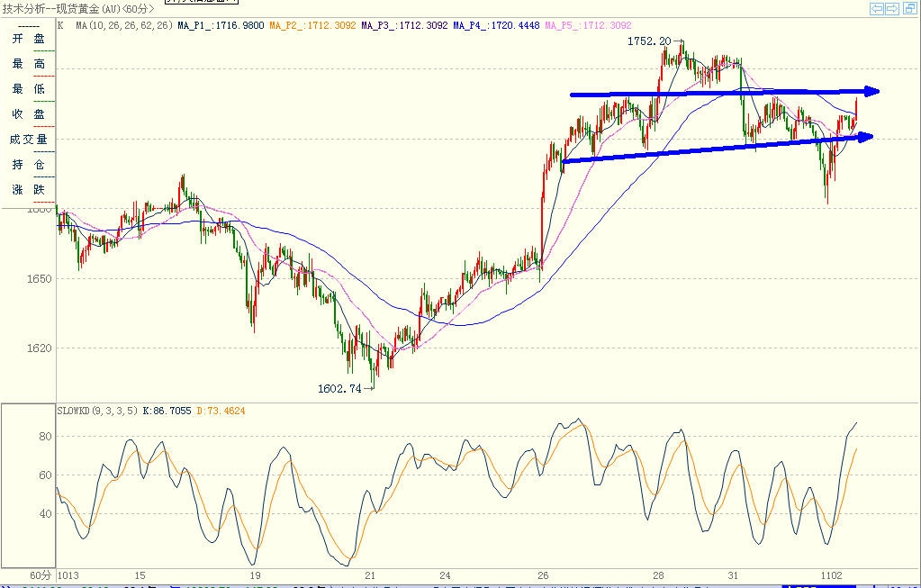Screen dimensions: 921x588
Task: Click the 24 date label on the time axis
Action: point(446,575)
